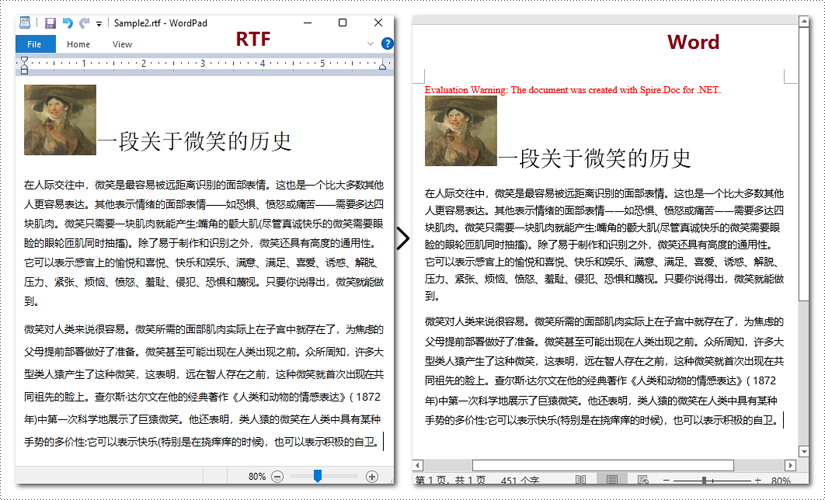
Task: Click the 80% zoom level in Word
Action: [781, 481]
